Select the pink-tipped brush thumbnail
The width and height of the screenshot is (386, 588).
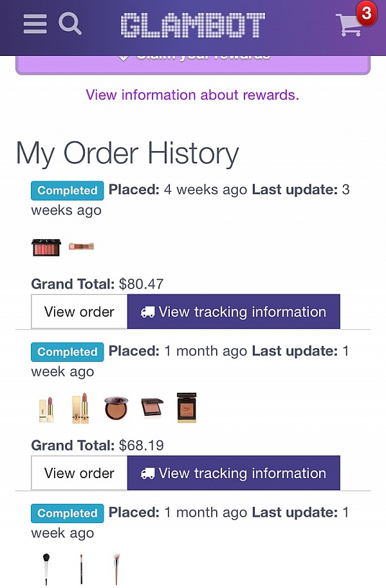tap(115, 569)
